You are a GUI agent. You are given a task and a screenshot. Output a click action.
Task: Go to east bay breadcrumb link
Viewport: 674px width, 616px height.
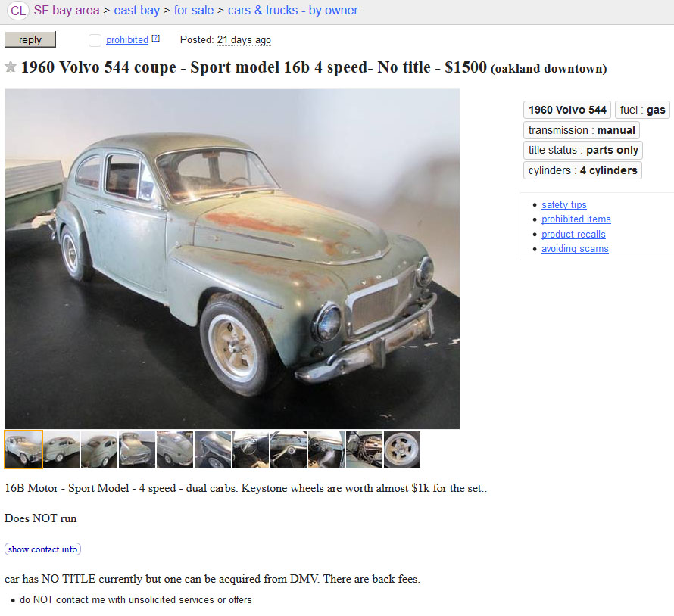136,11
